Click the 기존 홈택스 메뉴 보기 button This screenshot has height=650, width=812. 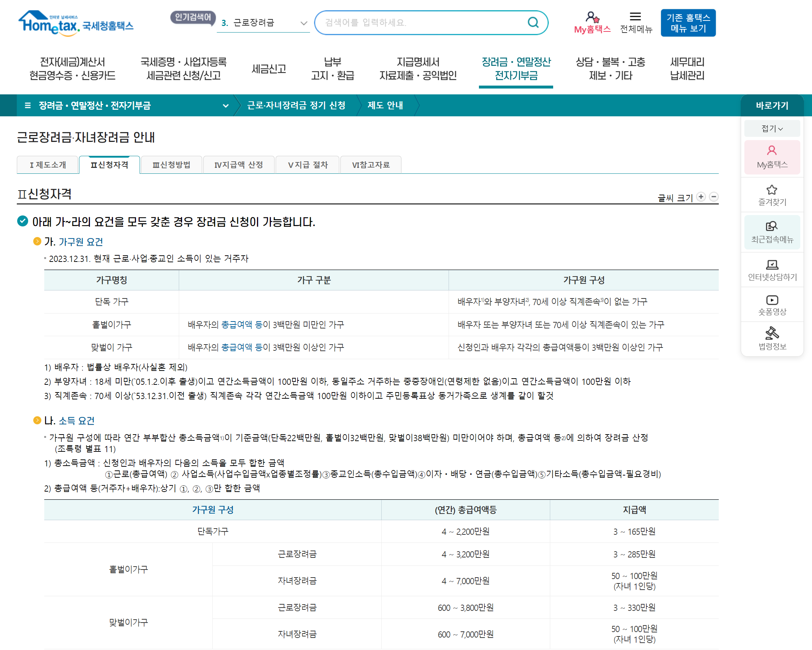688,23
